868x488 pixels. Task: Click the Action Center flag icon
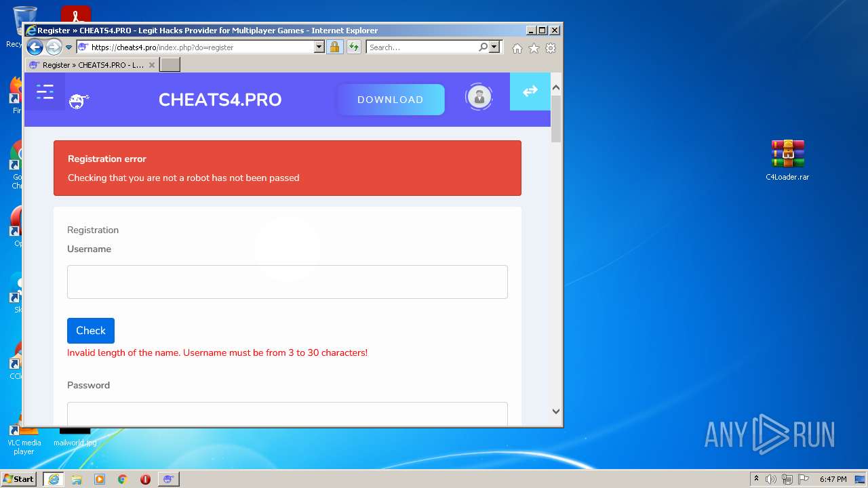(804, 479)
